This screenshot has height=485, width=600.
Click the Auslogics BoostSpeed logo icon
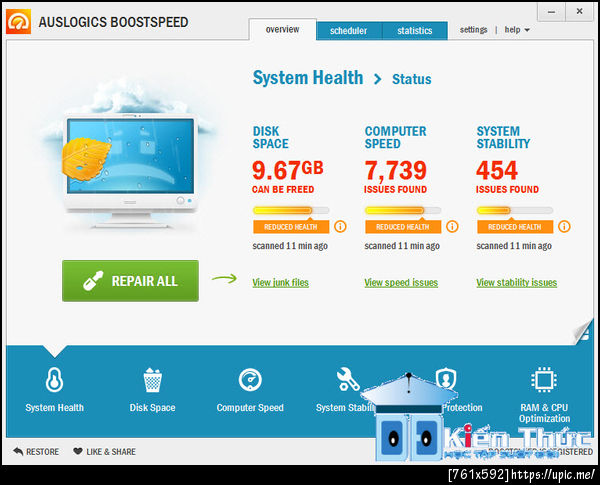click(18, 23)
